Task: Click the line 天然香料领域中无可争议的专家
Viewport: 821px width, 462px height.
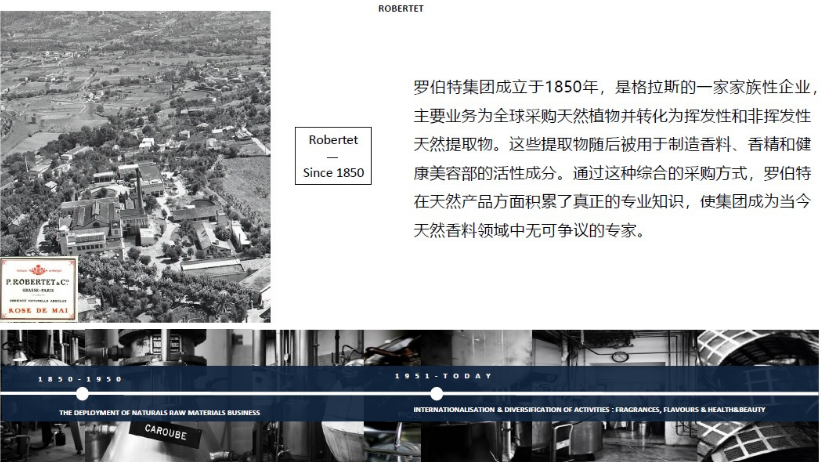Action: click(x=529, y=230)
